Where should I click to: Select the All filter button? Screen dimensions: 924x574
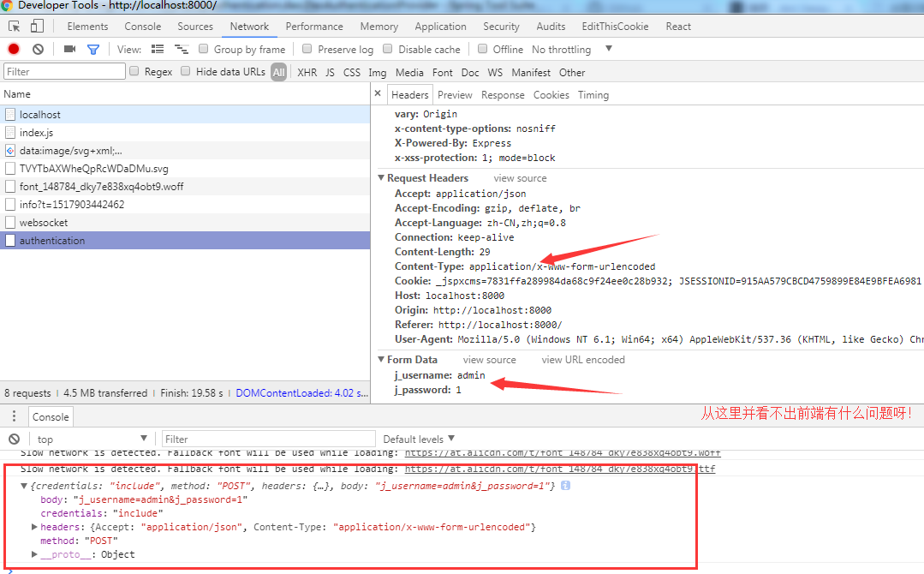[278, 73]
